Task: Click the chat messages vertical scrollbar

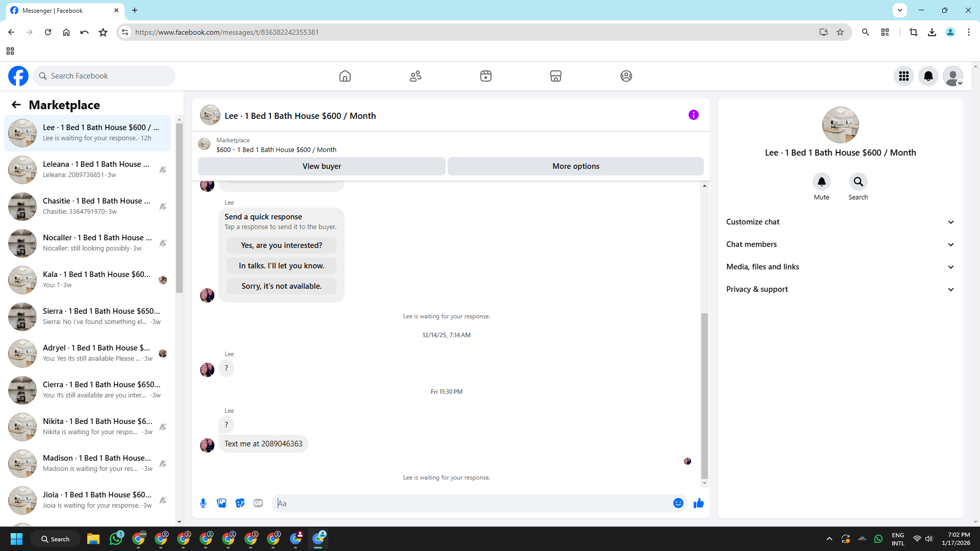Action: (x=704, y=395)
